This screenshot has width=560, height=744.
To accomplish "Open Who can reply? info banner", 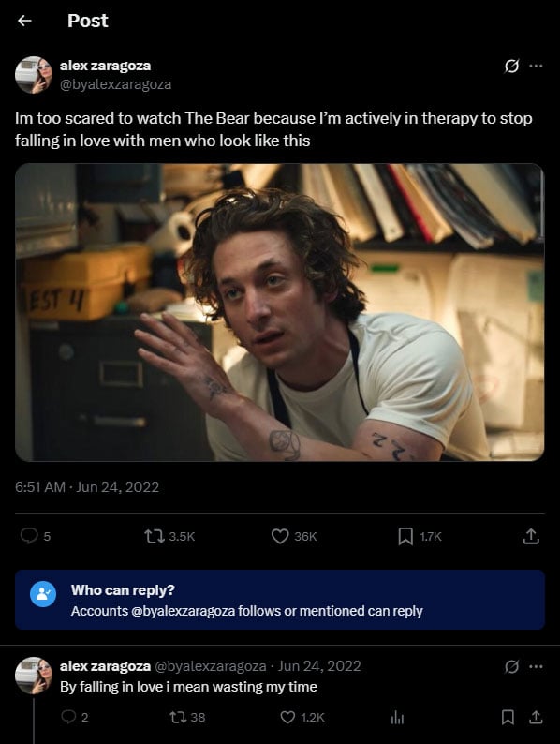I will point(280,600).
